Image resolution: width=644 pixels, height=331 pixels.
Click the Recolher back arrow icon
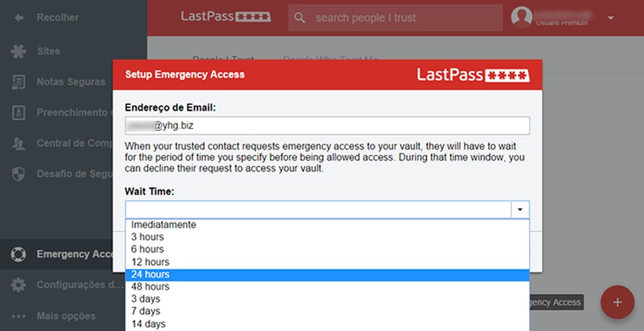click(18, 18)
